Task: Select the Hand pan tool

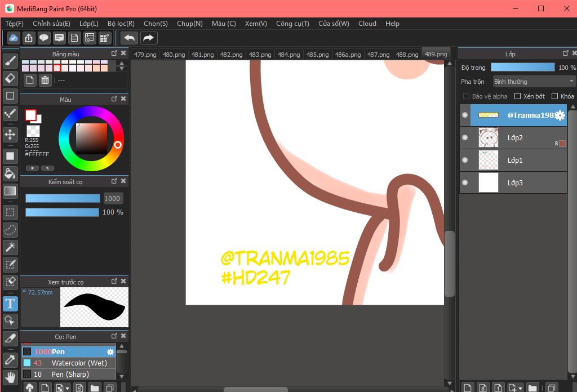Action: coord(10,377)
